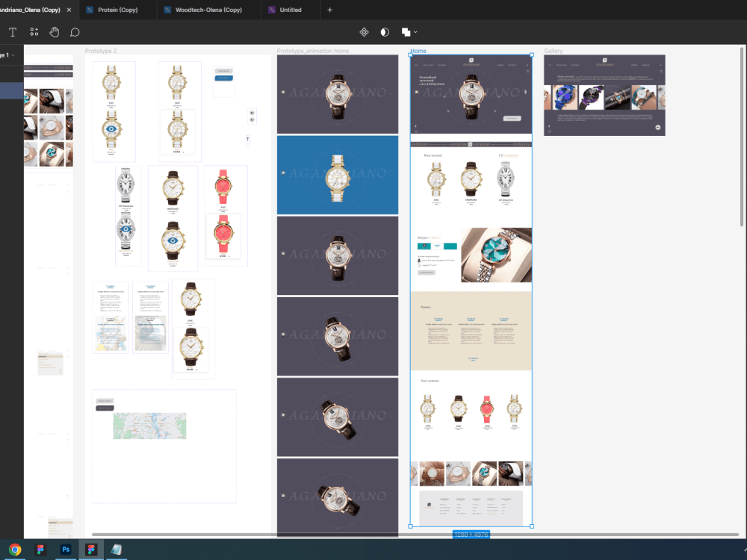Screen dimensions: 747x560
Task: Select the Gallery frame label
Action: 553,51
